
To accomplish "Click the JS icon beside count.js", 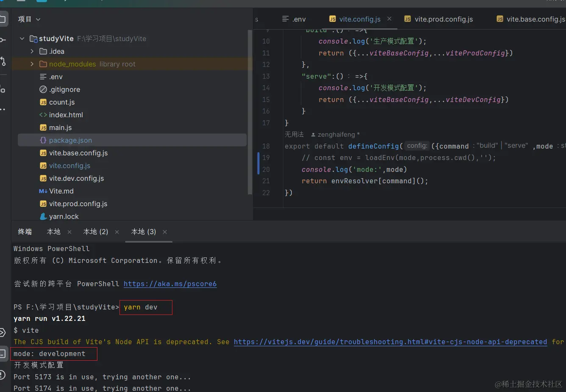I will tap(43, 102).
